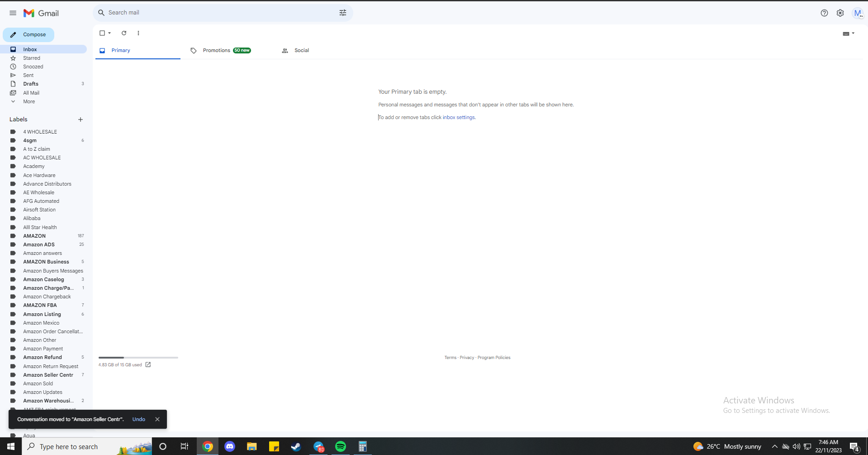This screenshot has width=868, height=455.
Task: Open the Amazon Listing label
Action: point(43,314)
